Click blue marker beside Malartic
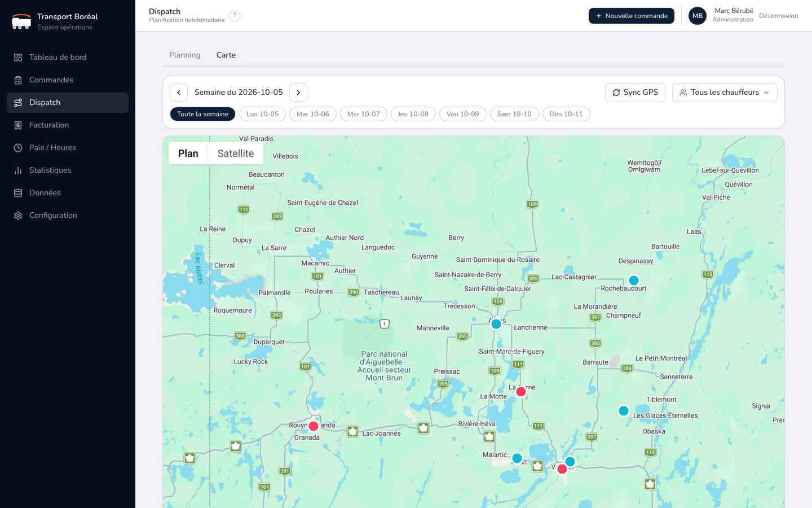 point(517,458)
